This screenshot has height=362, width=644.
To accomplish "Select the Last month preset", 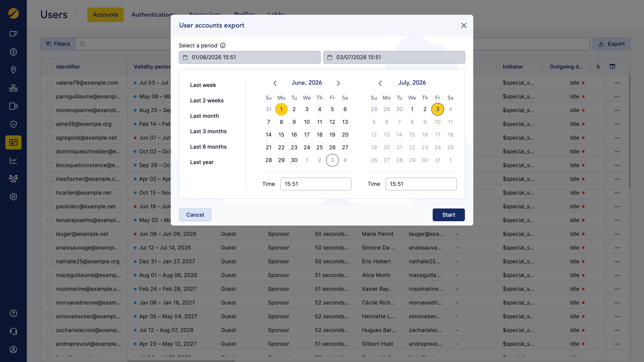I will coord(204,116).
